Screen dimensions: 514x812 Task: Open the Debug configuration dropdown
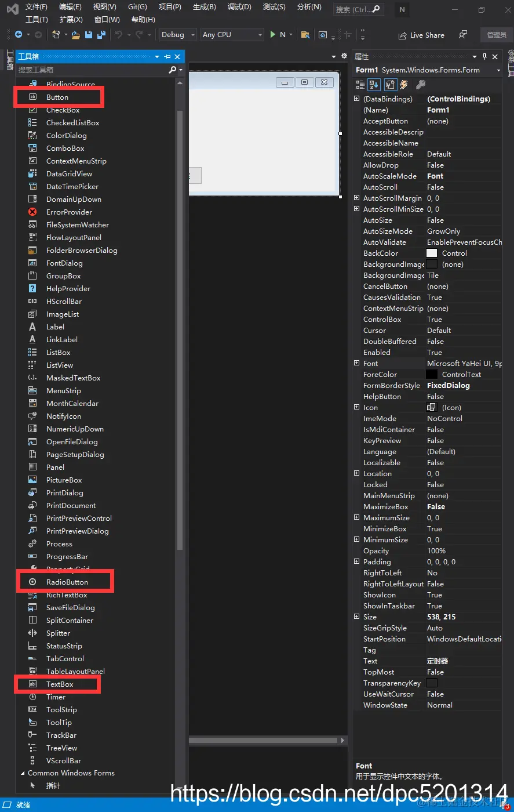coord(178,35)
